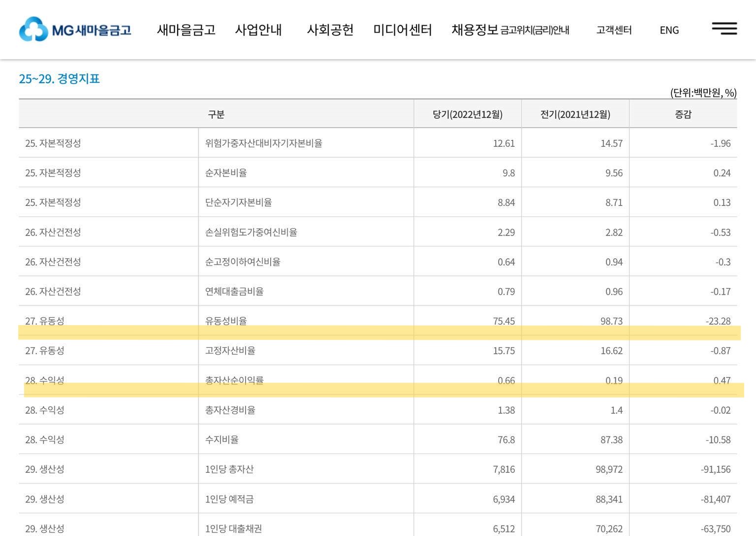Click the 6,512 value in 1인당 대출채권 row
This screenshot has height=536, width=756.
pyautogui.click(x=504, y=529)
